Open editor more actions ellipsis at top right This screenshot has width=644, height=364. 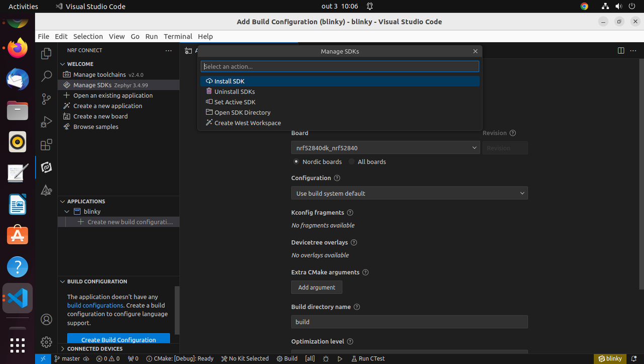[x=634, y=50]
